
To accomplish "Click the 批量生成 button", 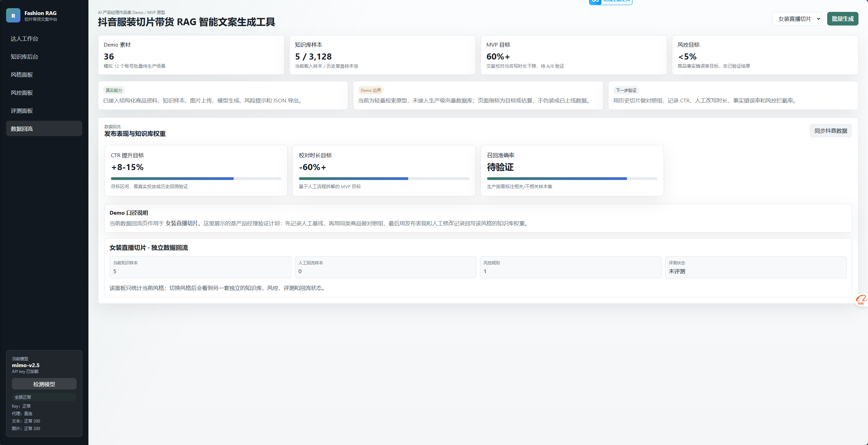I will click(842, 19).
